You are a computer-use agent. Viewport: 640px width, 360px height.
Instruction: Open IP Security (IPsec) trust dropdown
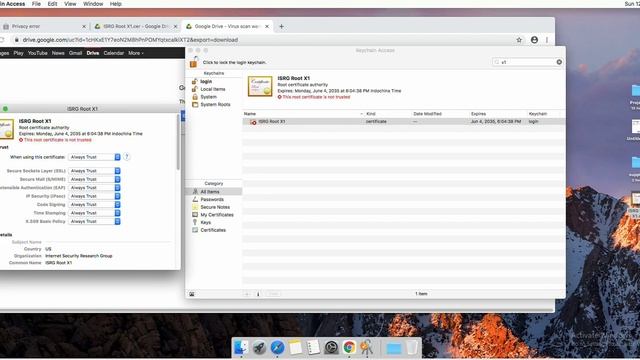pos(94,196)
